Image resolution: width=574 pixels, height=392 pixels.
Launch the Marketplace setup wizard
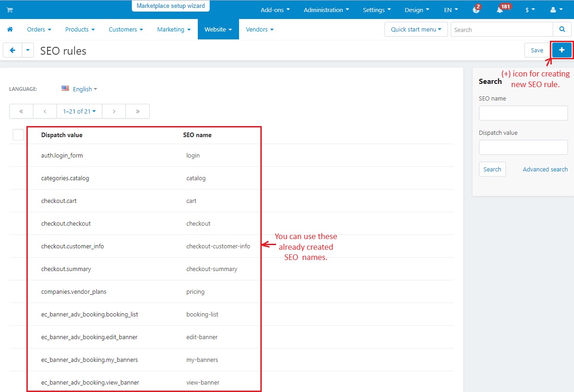point(170,6)
